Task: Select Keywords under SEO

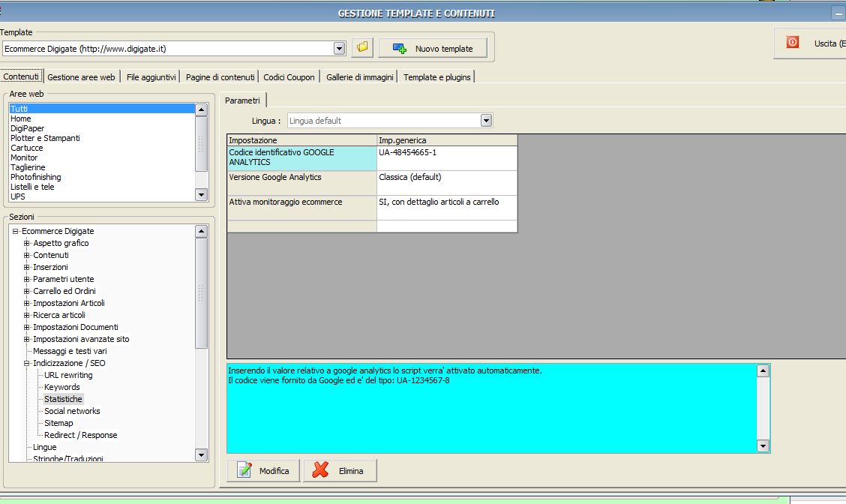Action: tap(61, 387)
